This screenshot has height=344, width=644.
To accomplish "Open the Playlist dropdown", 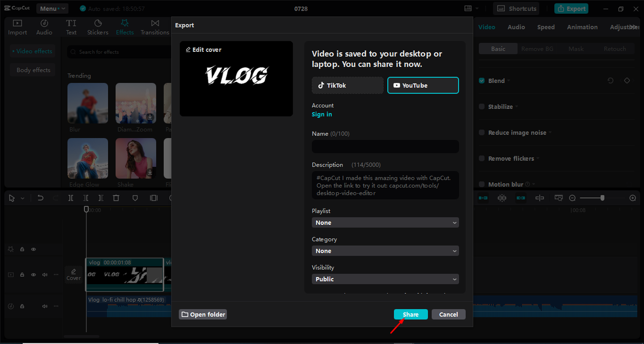I will (x=385, y=222).
